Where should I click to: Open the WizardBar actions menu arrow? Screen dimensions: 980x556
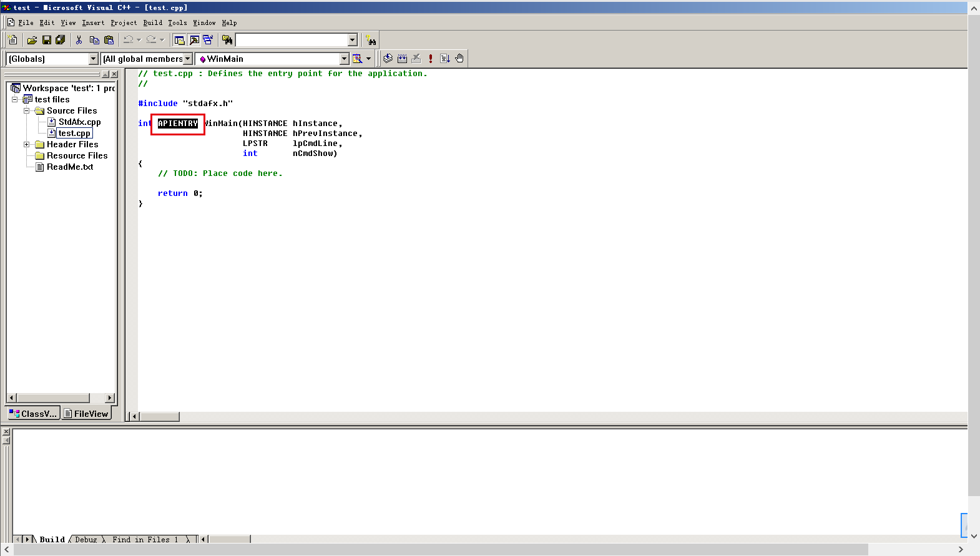(368, 59)
